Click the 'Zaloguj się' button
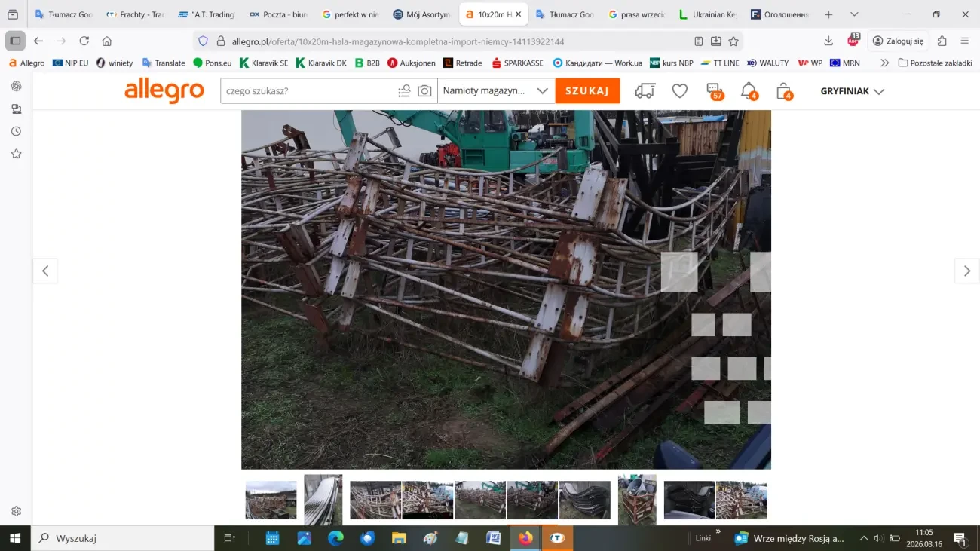 point(898,41)
